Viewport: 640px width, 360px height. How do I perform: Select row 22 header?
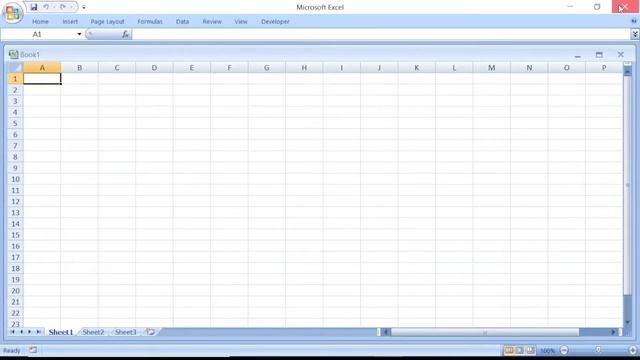pyautogui.click(x=16, y=313)
